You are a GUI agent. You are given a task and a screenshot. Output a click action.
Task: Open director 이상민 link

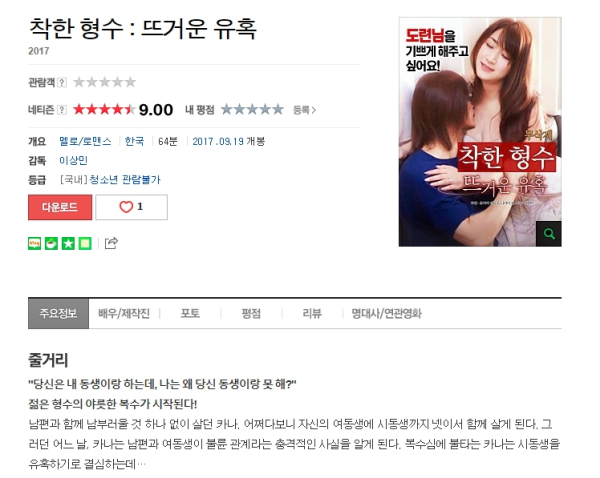tap(73, 160)
